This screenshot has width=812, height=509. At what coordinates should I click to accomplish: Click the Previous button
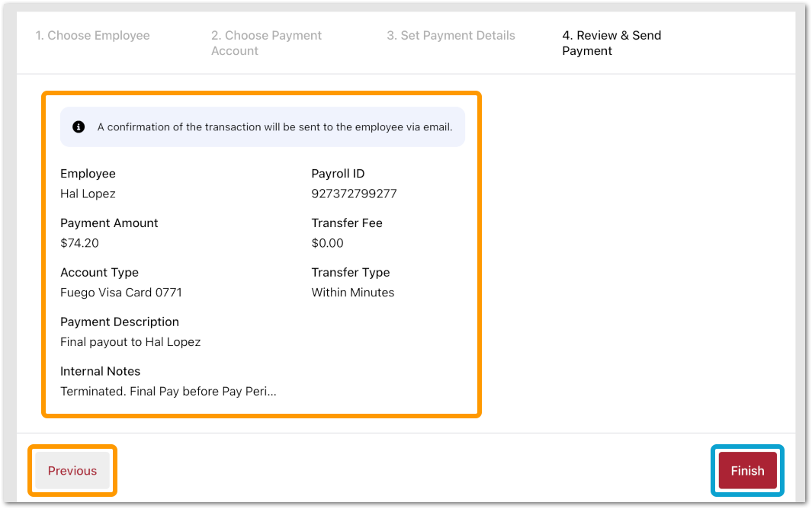point(72,471)
